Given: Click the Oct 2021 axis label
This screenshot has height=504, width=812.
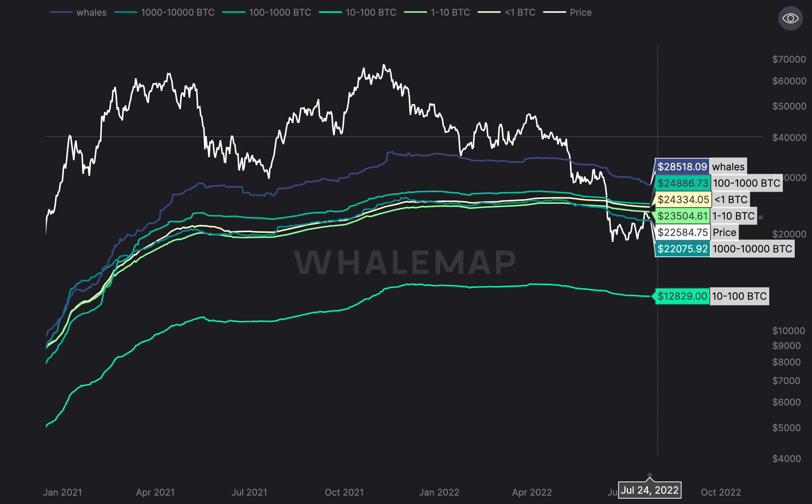Looking at the screenshot, I should pyautogui.click(x=344, y=493).
